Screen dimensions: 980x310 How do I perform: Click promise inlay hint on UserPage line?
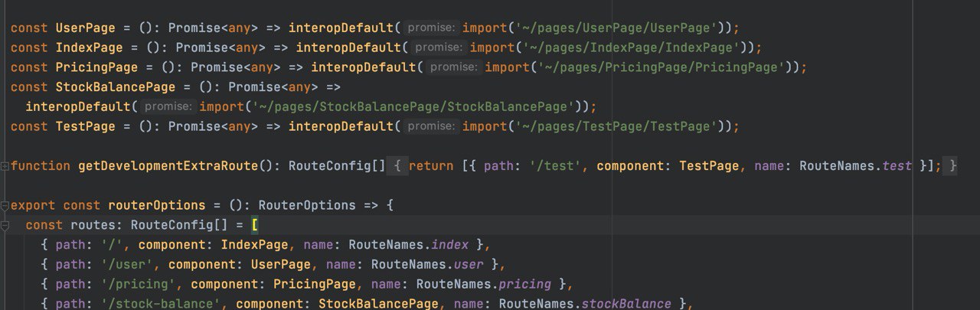point(432,28)
